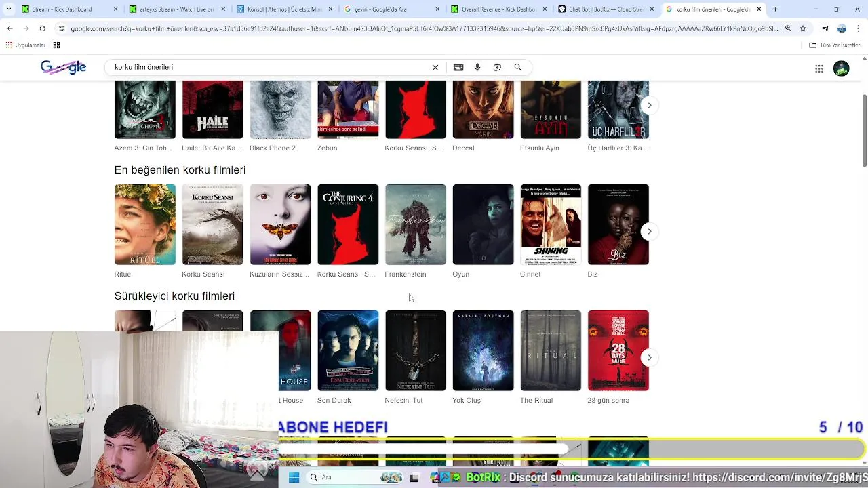Switch to the çeviri Google'da Ara tab
The height and width of the screenshot is (488, 868).
point(392,9)
